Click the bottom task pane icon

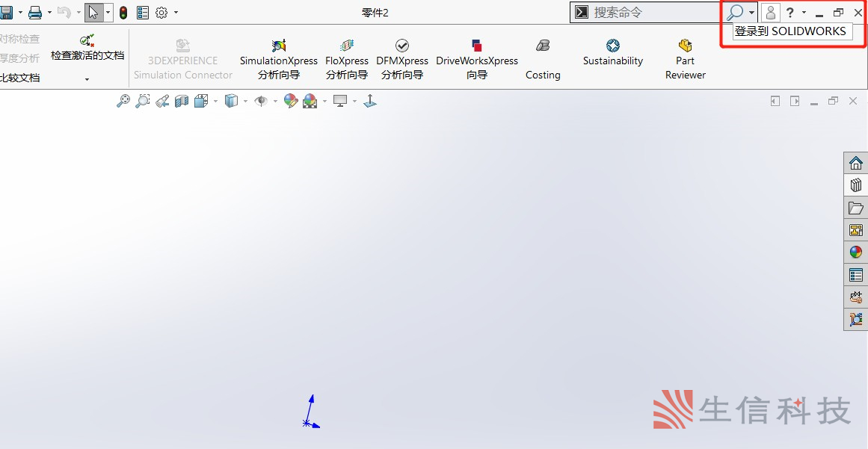tap(856, 319)
